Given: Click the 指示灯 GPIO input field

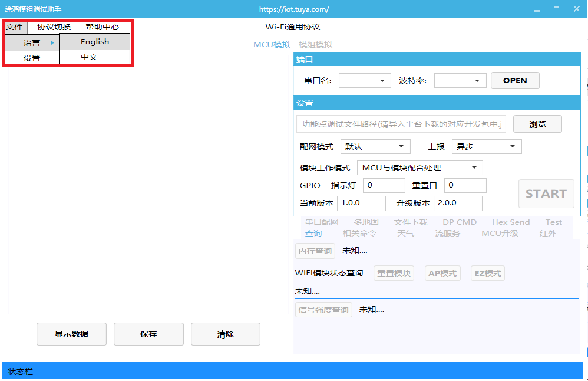Looking at the screenshot, I should click(x=384, y=185).
